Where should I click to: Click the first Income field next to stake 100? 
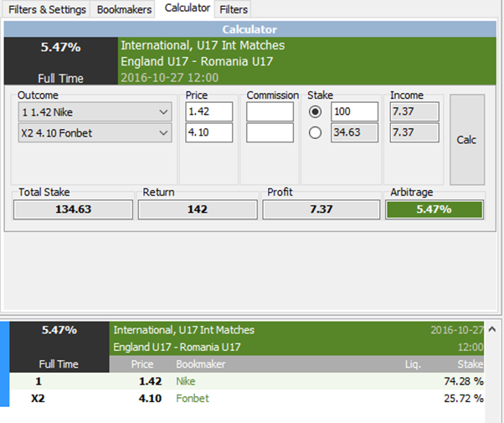point(414,111)
